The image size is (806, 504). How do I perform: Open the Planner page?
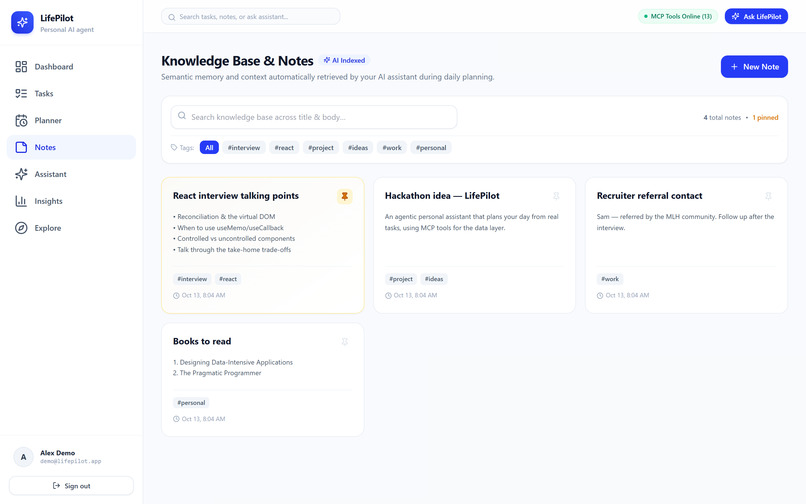(x=71, y=120)
